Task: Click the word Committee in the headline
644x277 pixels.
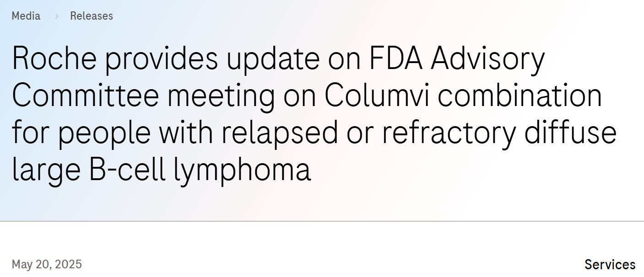Action: pos(86,96)
